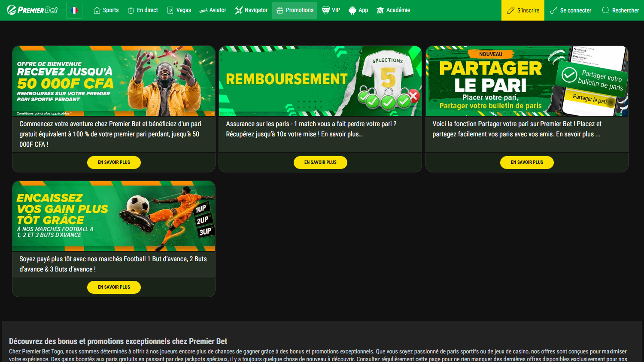Click the Aviator plane icon

(204, 10)
